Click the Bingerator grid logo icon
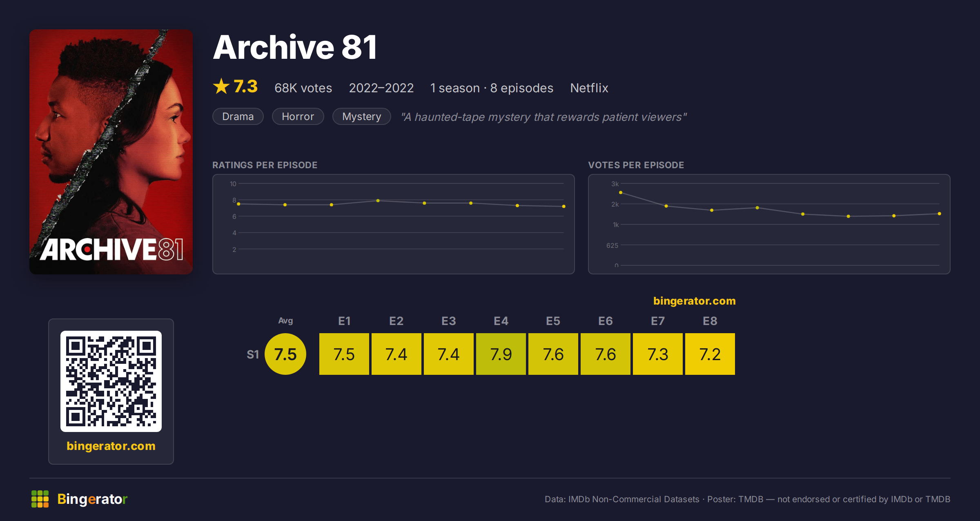Viewport: 980px width, 521px height. [40, 499]
